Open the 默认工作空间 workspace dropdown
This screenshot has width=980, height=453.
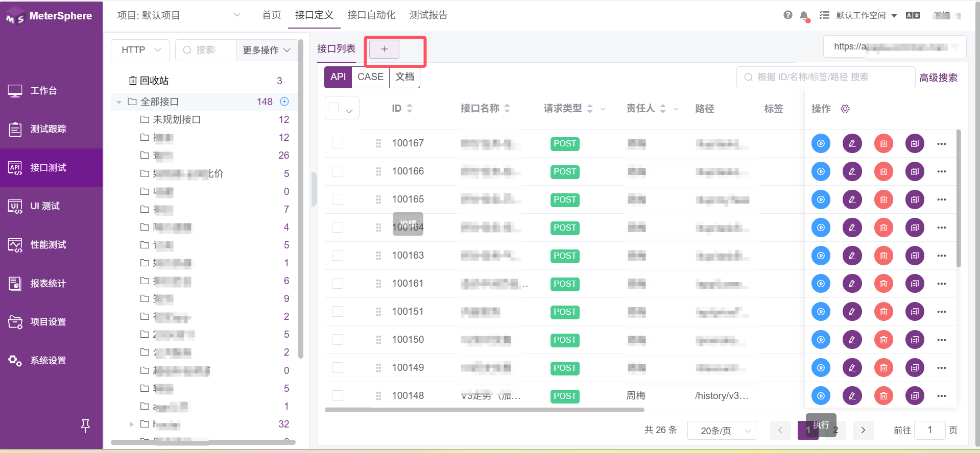pyautogui.click(x=866, y=15)
